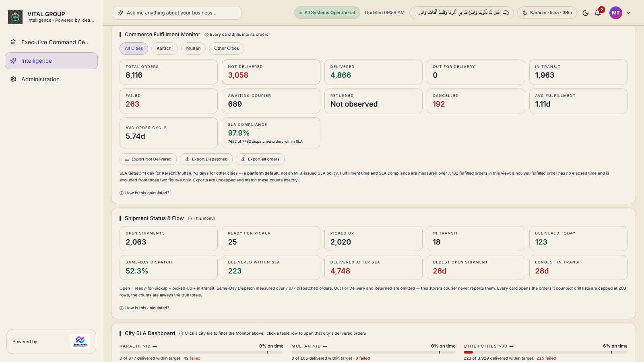Select the All Cities filter chip
Screen dimensions: 644x362
134,48
